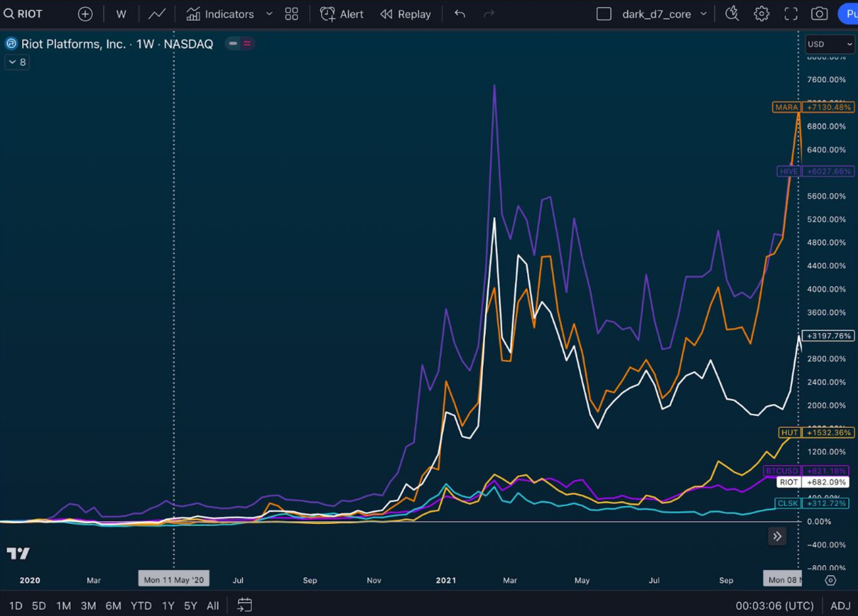
Task: Click the undo arrow icon
Action: point(460,13)
